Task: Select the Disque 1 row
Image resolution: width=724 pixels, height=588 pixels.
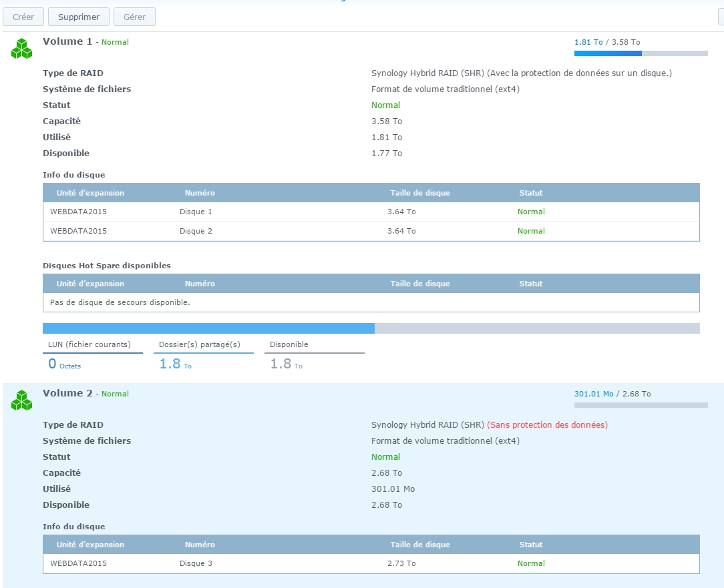Action: [x=371, y=212]
